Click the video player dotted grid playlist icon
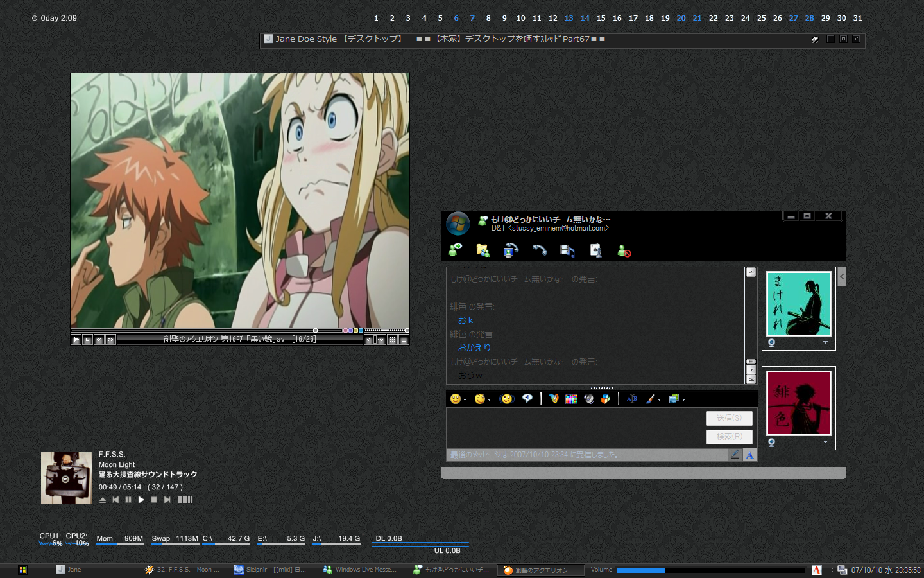 click(x=392, y=340)
